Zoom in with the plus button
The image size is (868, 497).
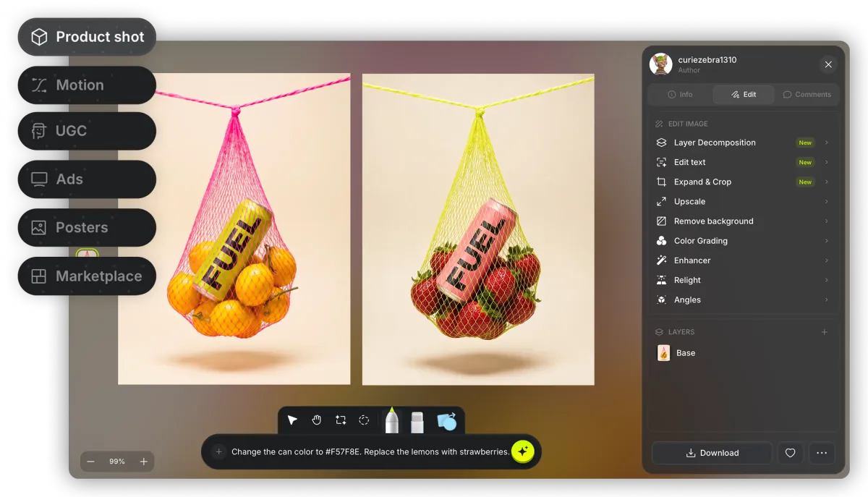144,462
